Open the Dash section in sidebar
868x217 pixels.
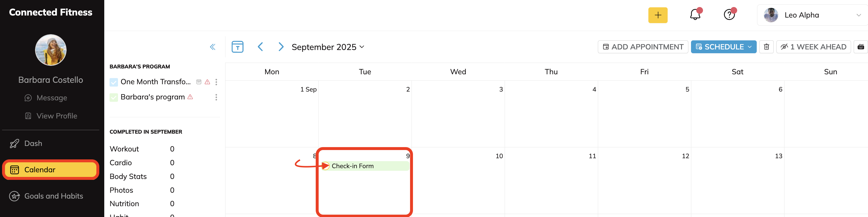(33, 143)
